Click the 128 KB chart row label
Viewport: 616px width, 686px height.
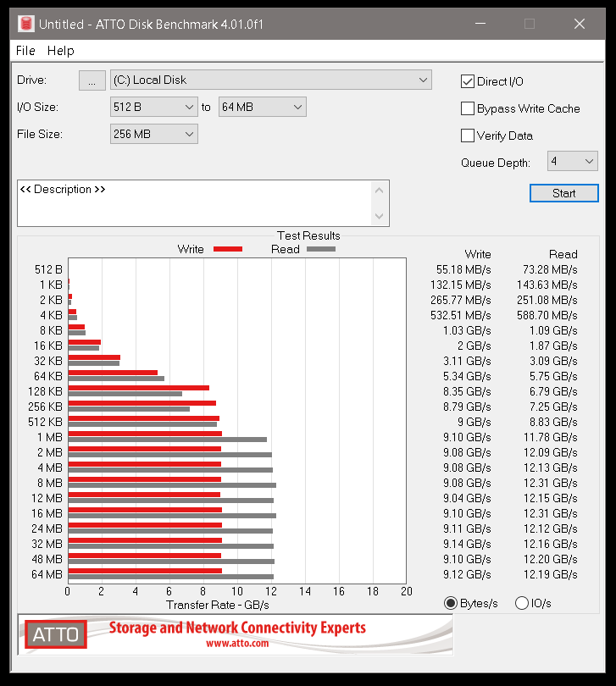click(46, 392)
